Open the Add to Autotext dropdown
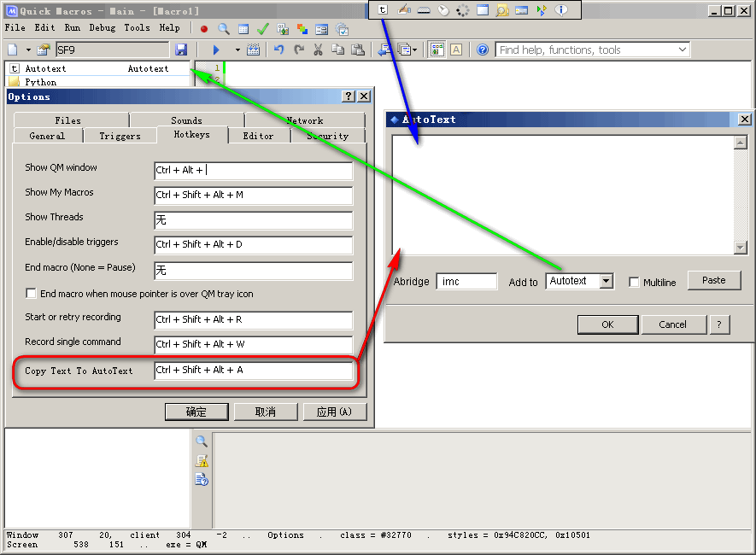 [x=606, y=281]
